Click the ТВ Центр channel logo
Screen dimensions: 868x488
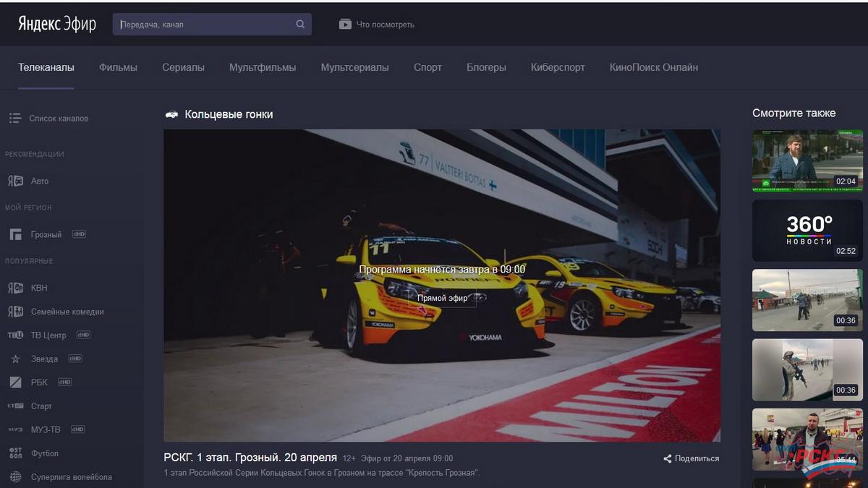pyautogui.click(x=15, y=335)
